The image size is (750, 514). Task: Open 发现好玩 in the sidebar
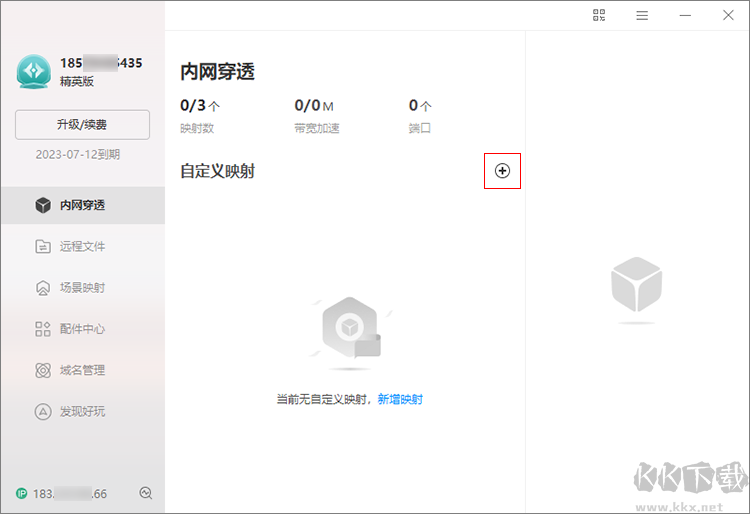pos(82,411)
